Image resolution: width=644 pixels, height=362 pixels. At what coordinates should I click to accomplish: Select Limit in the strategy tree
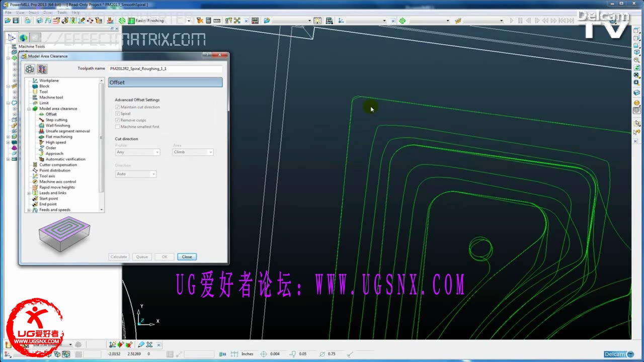pyautogui.click(x=44, y=103)
